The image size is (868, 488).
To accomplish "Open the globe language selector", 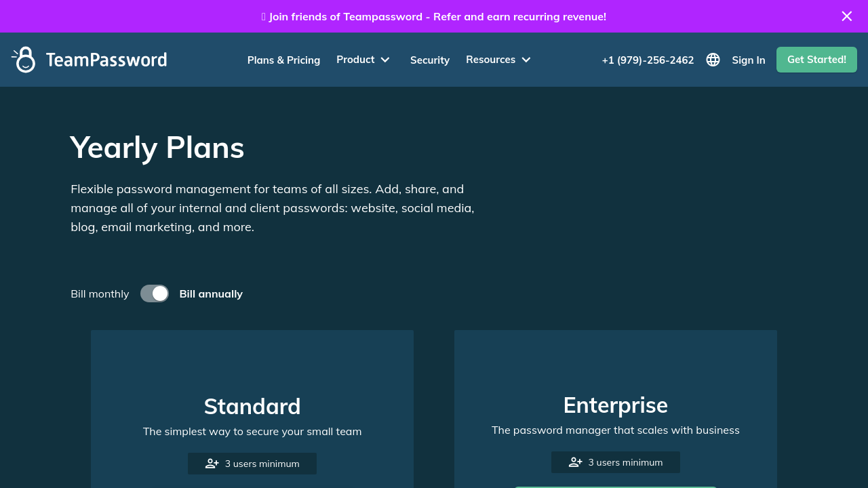I will [x=713, y=60].
